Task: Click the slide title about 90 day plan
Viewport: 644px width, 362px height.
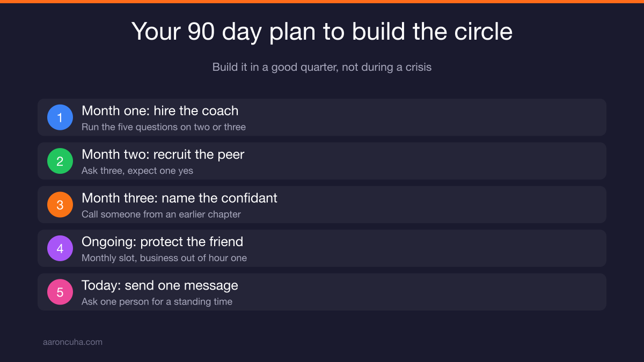Action: coord(322,32)
